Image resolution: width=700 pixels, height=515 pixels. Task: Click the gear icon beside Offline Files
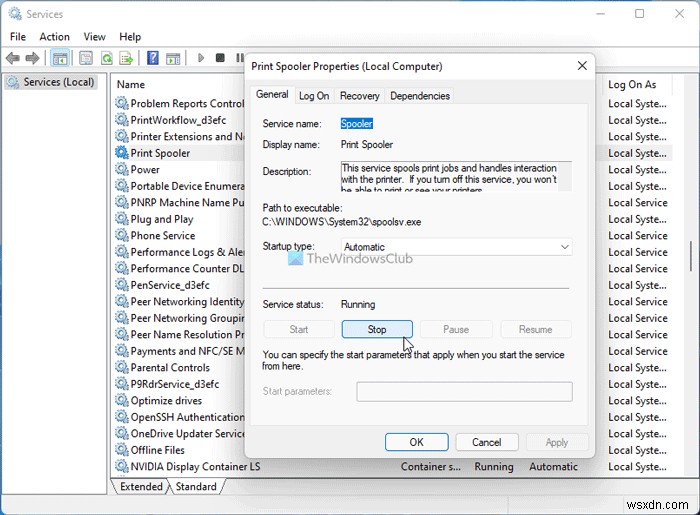[x=121, y=450]
